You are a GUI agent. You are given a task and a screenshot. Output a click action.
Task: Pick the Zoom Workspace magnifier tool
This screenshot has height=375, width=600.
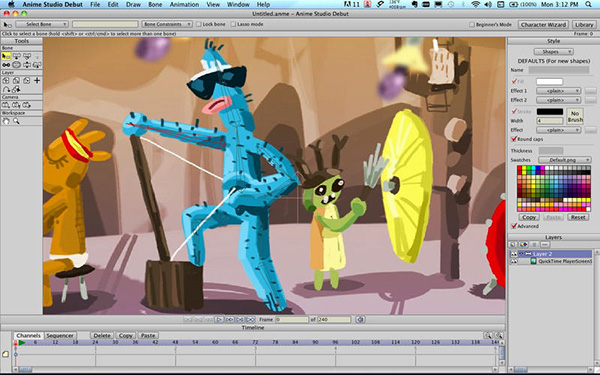(16, 121)
